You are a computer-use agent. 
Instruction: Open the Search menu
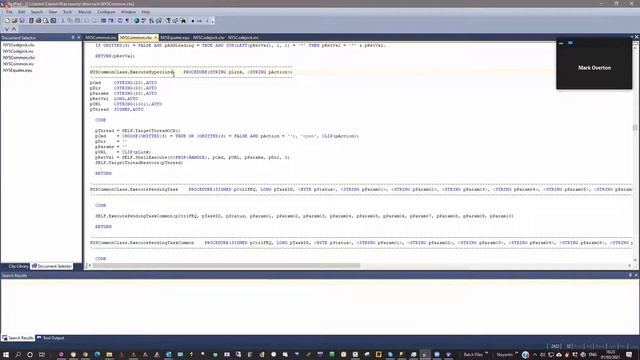pos(37,12)
